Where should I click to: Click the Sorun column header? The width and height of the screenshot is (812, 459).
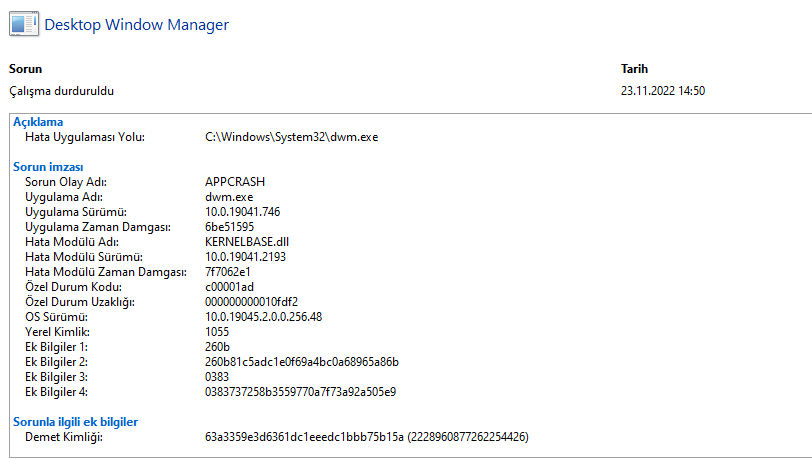tap(26, 69)
